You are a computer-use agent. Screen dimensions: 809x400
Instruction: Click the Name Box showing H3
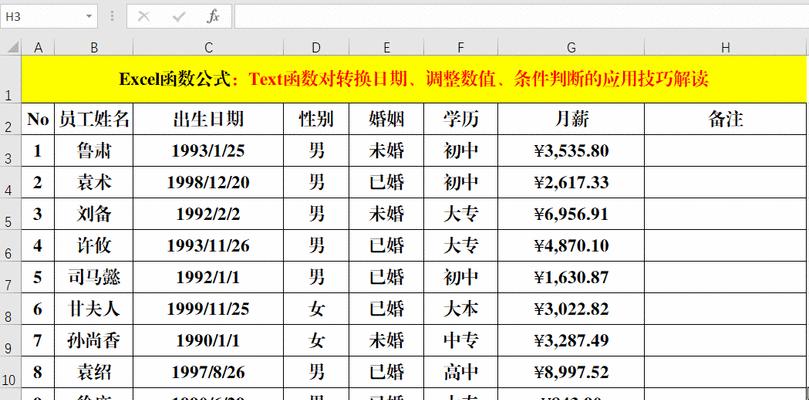point(49,17)
